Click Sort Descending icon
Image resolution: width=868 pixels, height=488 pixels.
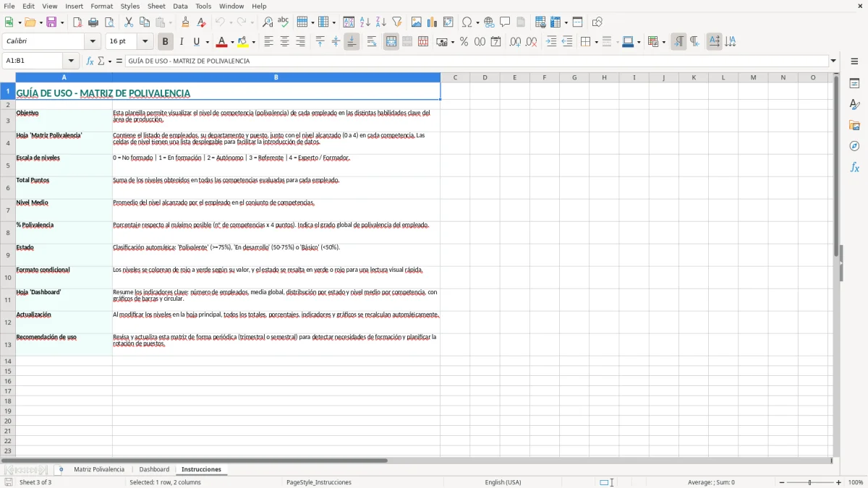tap(381, 22)
